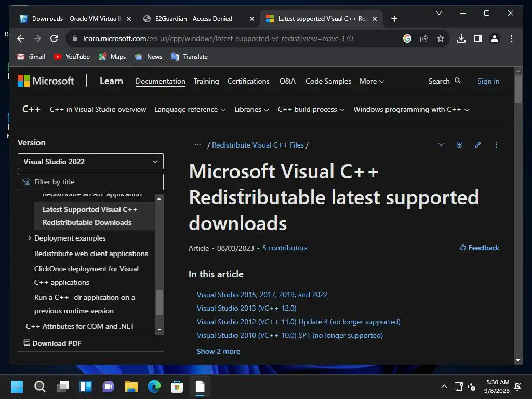The image size is (532, 399).
Task: Open ClickOnce deployment for Visual C++ applications
Action: point(87,275)
